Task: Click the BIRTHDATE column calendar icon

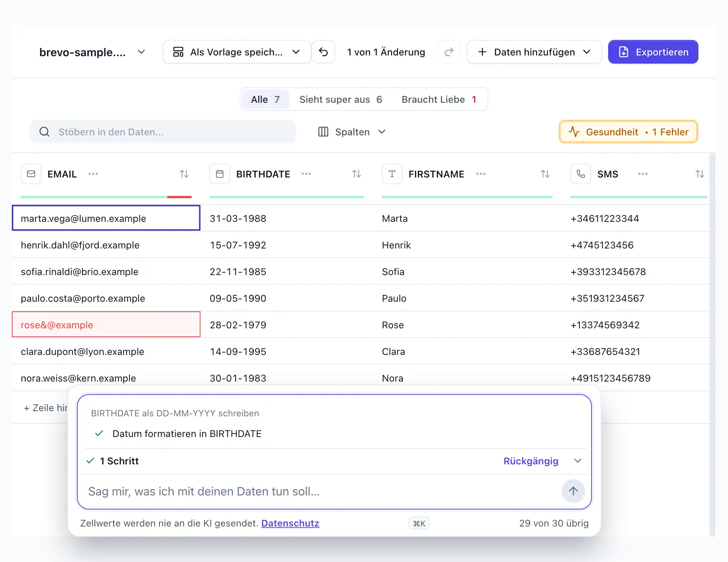Action: click(x=220, y=174)
